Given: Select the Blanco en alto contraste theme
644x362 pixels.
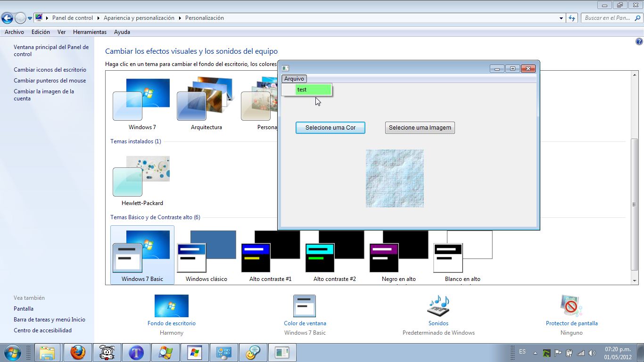Looking at the screenshot, I should pos(462,255).
